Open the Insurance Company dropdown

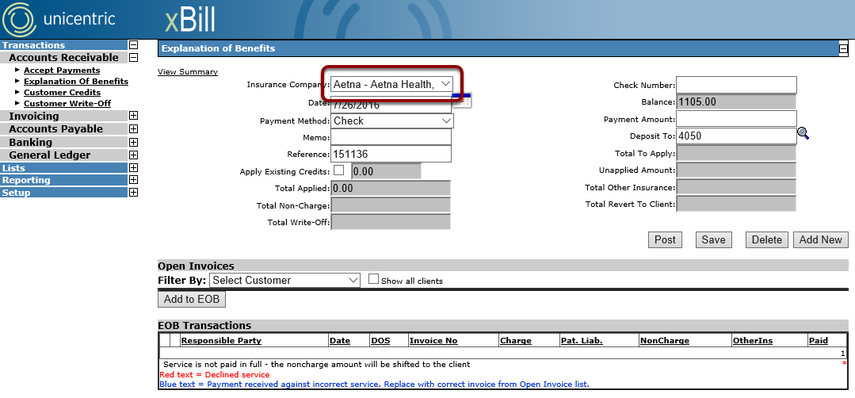392,84
